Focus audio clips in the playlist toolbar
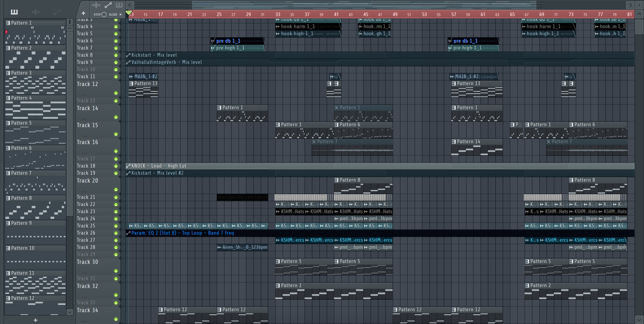644x324 pixels. tap(96, 5)
